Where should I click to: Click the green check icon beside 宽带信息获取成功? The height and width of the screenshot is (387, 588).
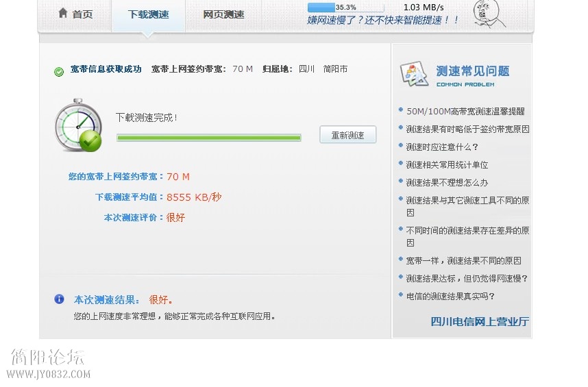59,71
